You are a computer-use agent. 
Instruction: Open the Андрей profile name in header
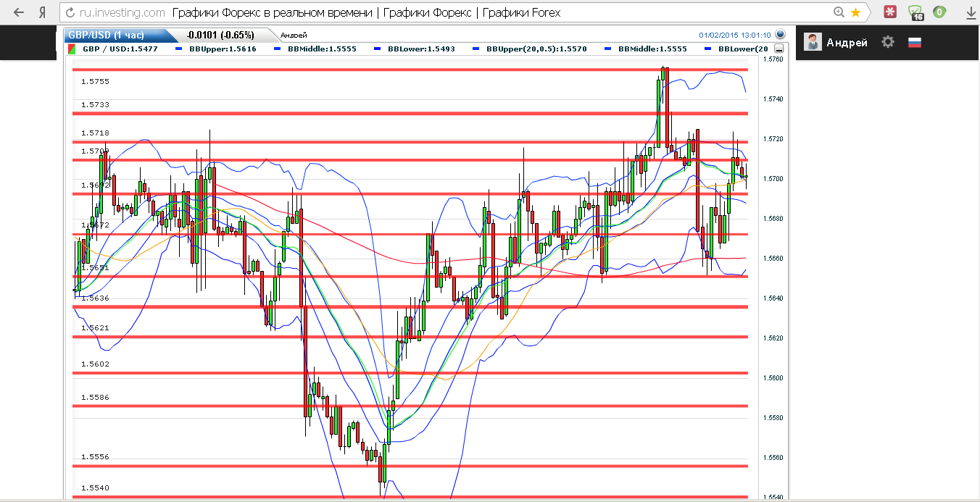[847, 43]
